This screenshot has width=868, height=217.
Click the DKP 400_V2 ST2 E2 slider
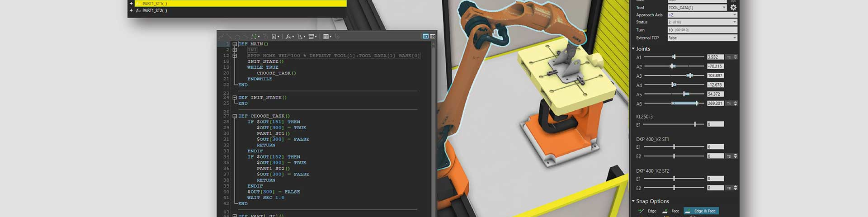coord(674,188)
